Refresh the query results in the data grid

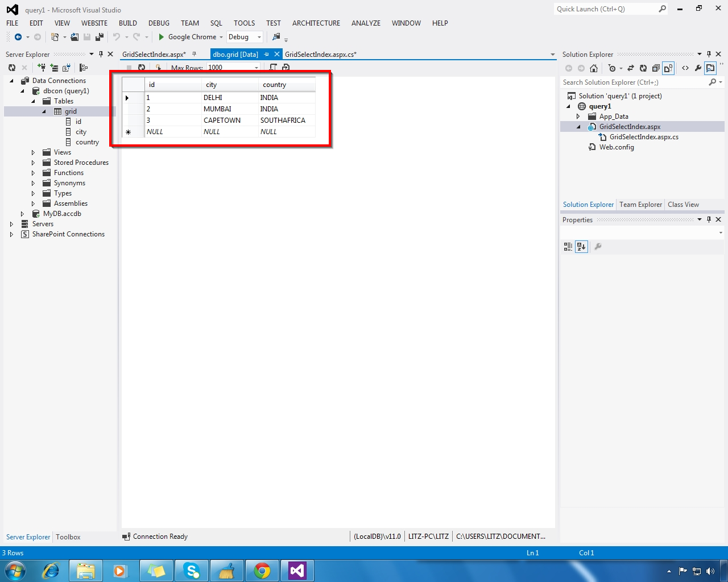[142, 67]
